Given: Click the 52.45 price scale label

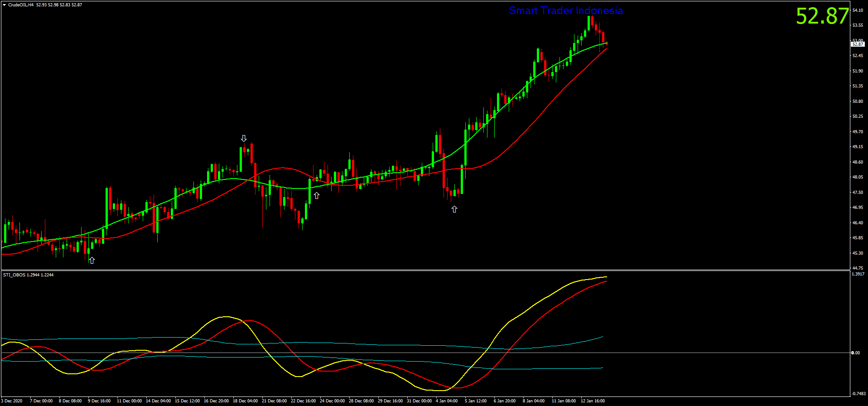Looking at the screenshot, I should click(858, 56).
